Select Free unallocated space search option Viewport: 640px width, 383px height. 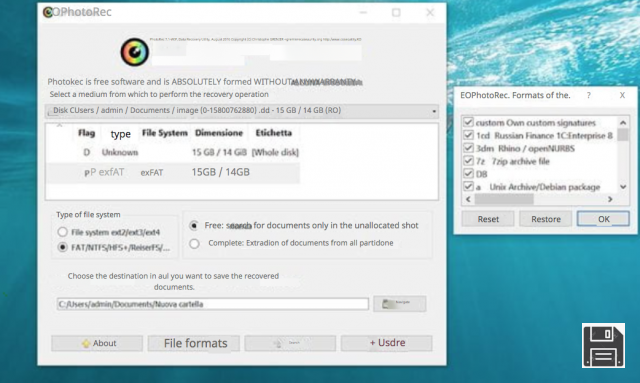point(194,225)
